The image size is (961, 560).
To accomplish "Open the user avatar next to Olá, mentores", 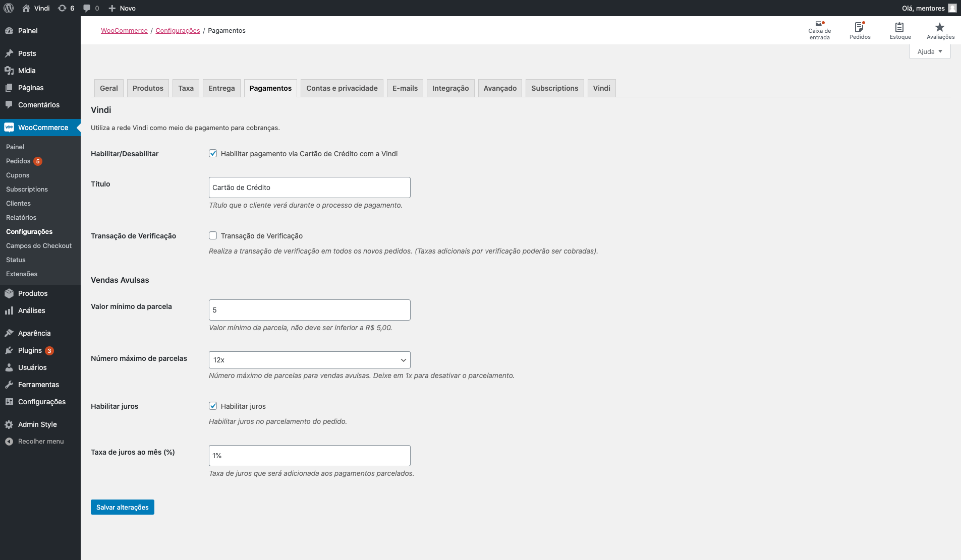I will pyautogui.click(x=952, y=8).
